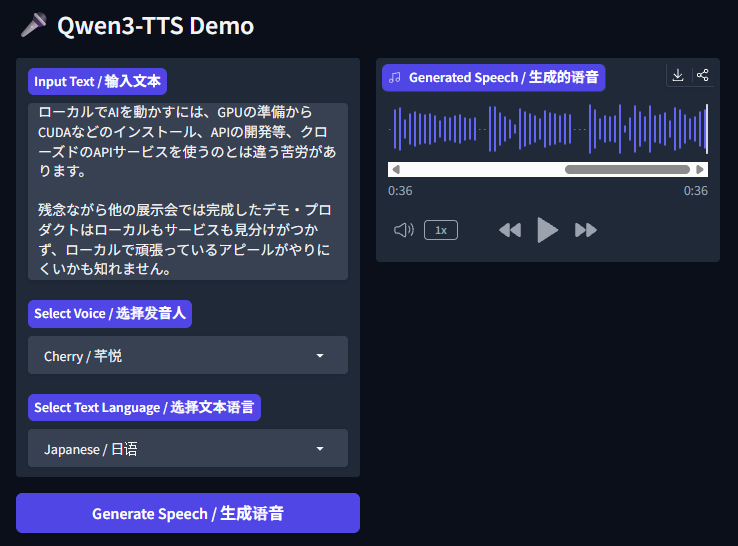Screen dimensions: 738x546
Task: Adjust volume via the speaker icon
Action: point(404,230)
